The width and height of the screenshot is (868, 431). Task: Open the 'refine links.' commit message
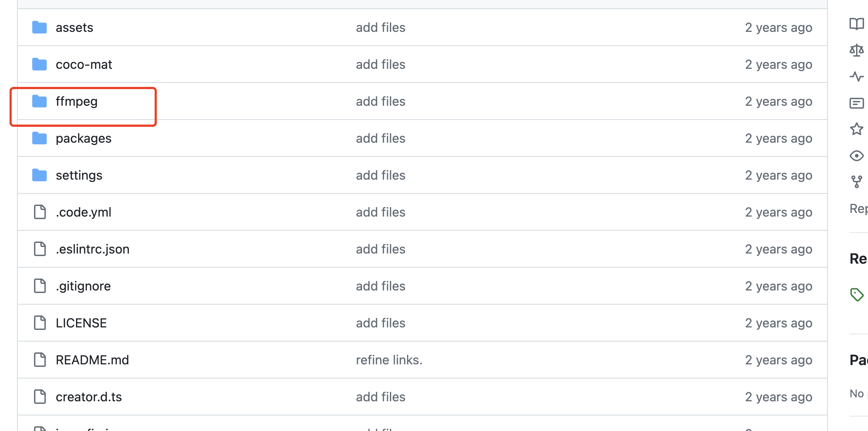(x=389, y=360)
